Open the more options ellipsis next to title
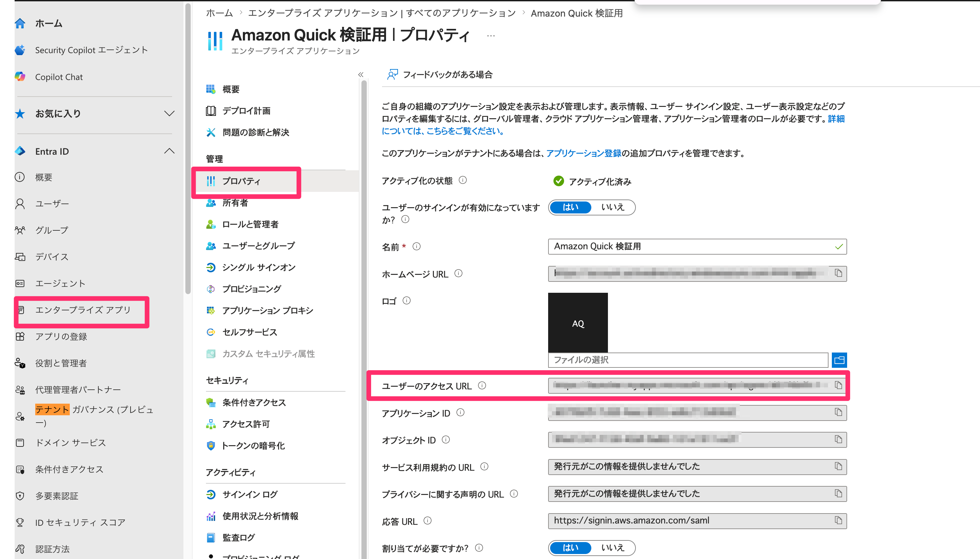Screen dimensions: 980x559 coord(491,36)
